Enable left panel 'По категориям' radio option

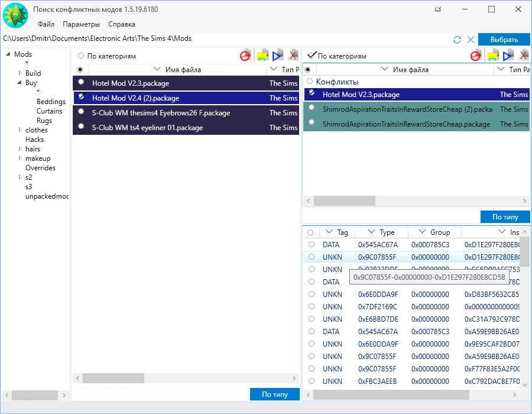point(81,56)
